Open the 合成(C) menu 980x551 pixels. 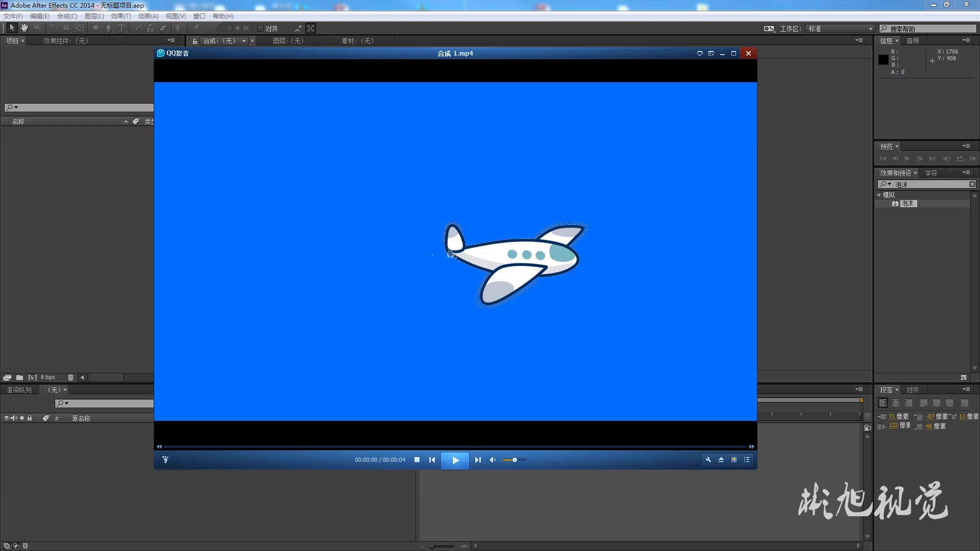point(67,16)
